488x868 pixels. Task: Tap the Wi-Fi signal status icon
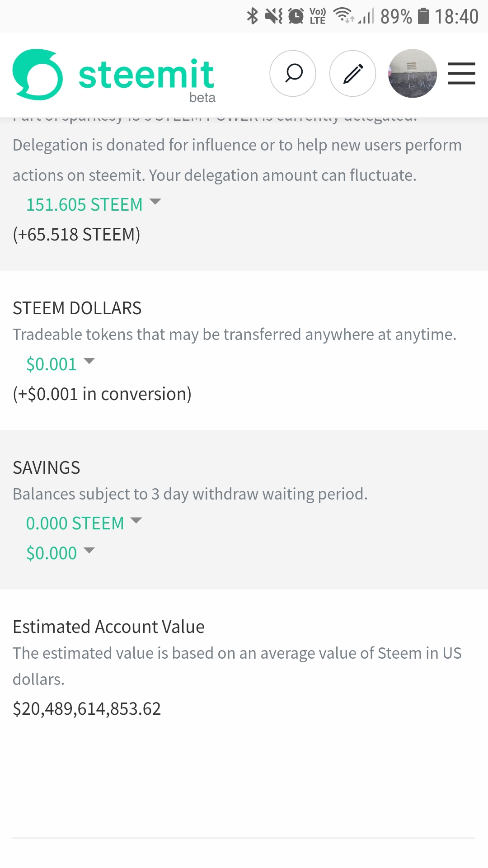point(344,15)
